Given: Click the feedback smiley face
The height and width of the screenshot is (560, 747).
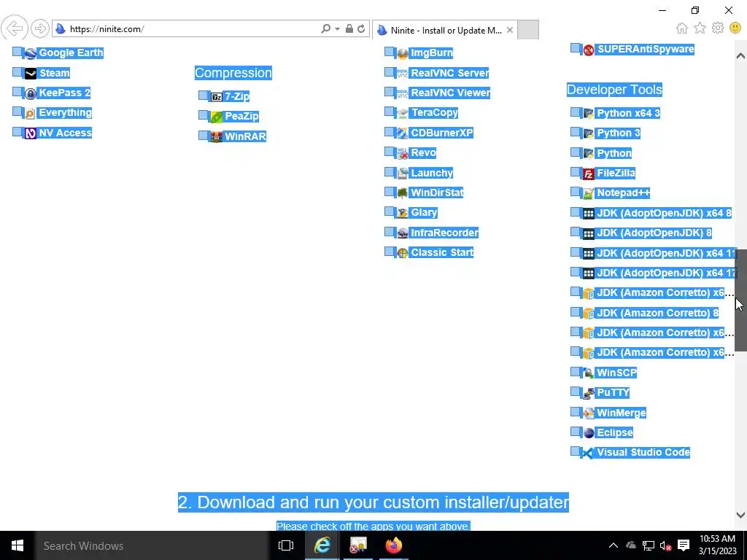Looking at the screenshot, I should [x=735, y=28].
